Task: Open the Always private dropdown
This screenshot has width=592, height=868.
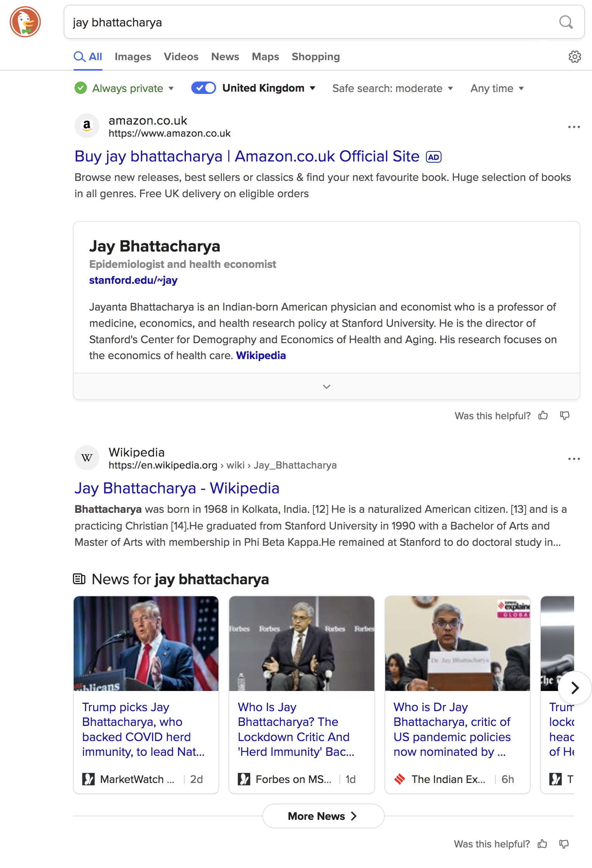Action: (x=124, y=89)
